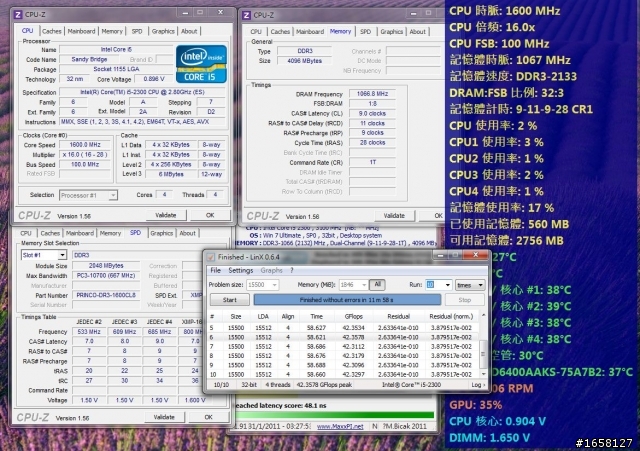Open Mainboard tab in top-left CPU-Z window
This screenshot has height=451, width=640.
pos(81,31)
